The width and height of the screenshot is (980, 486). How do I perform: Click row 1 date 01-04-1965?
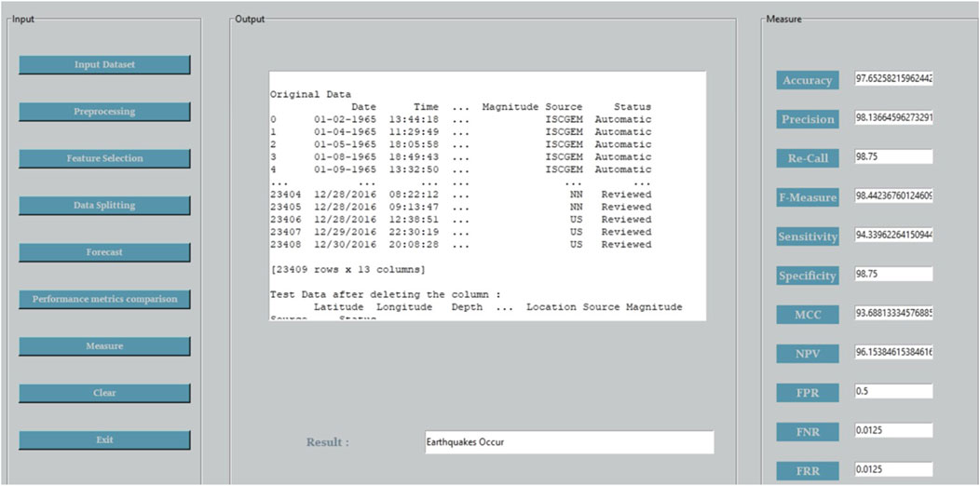(345, 132)
